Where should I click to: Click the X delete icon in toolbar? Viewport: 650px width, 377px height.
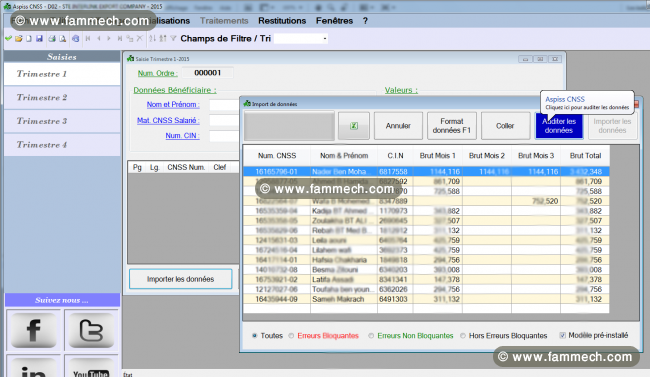coord(140,39)
